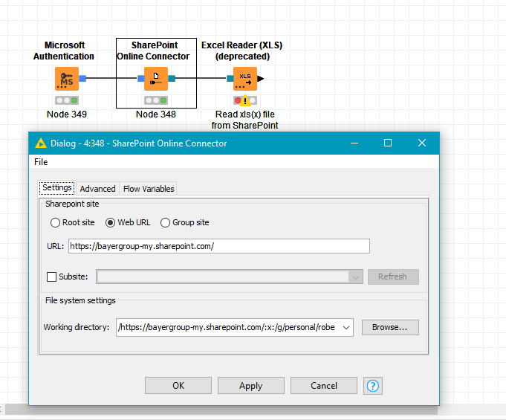The width and height of the screenshot is (506, 420).
Task: Click the teal input port of Excel Reader node
Action: pyautogui.click(x=230, y=78)
